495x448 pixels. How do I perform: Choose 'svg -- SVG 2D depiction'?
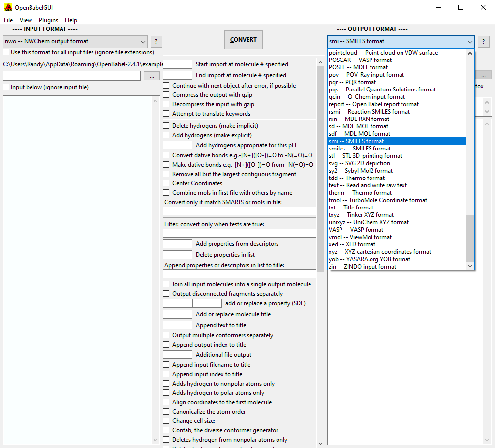click(397, 163)
